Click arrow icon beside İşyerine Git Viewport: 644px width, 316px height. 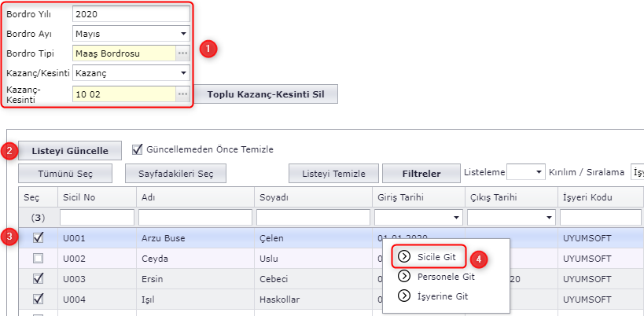404,296
